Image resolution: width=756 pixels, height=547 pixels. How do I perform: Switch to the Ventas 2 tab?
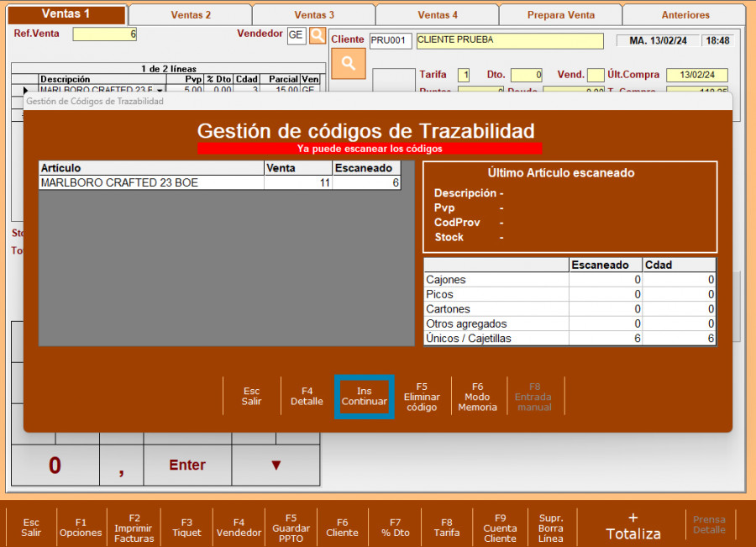(x=191, y=15)
